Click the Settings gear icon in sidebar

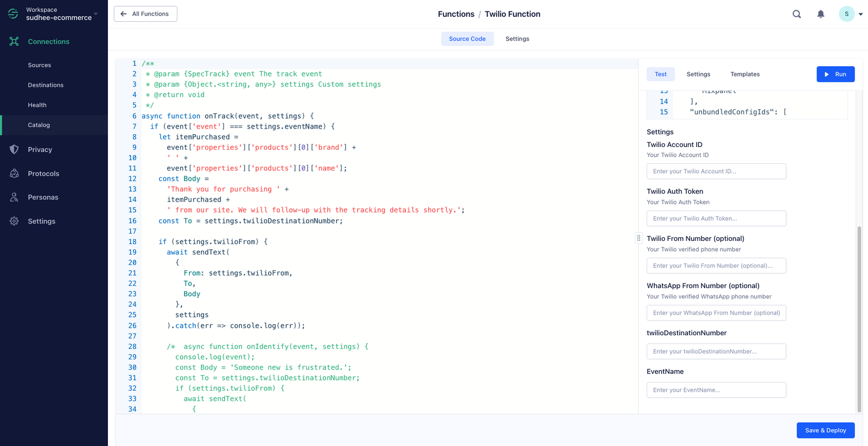[14, 221]
